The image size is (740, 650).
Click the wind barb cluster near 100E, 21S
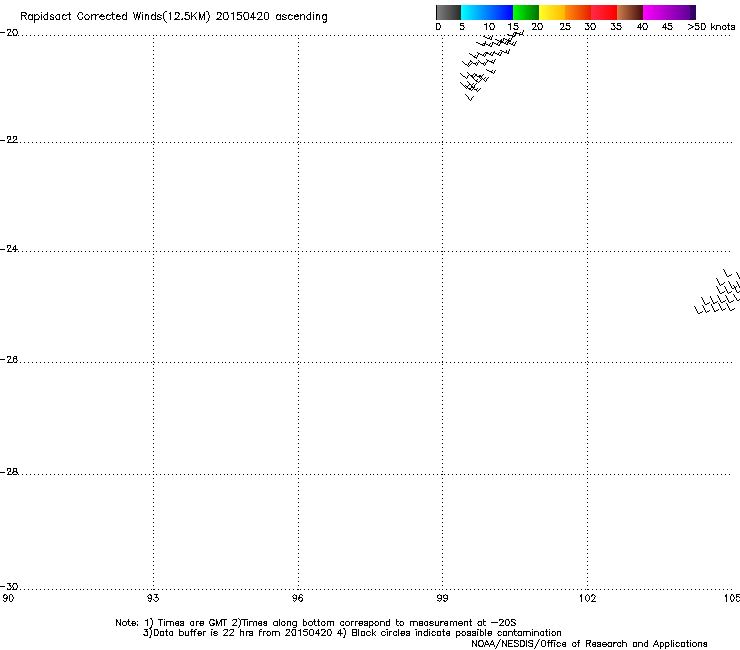(491, 65)
